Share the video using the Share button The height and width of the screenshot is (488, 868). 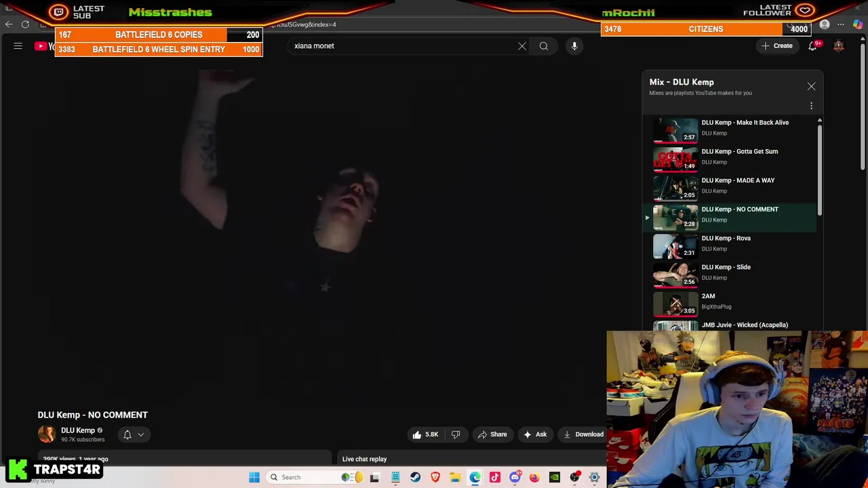tap(492, 434)
